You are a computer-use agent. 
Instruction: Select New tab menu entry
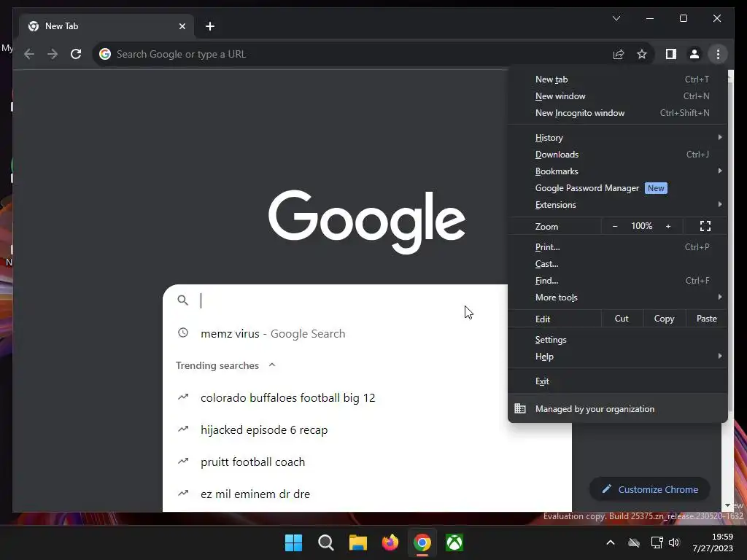point(618,79)
